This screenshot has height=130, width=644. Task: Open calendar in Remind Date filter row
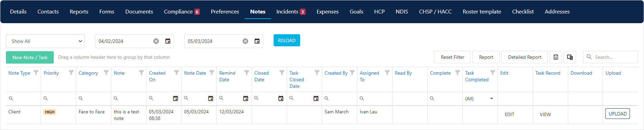click(246, 99)
